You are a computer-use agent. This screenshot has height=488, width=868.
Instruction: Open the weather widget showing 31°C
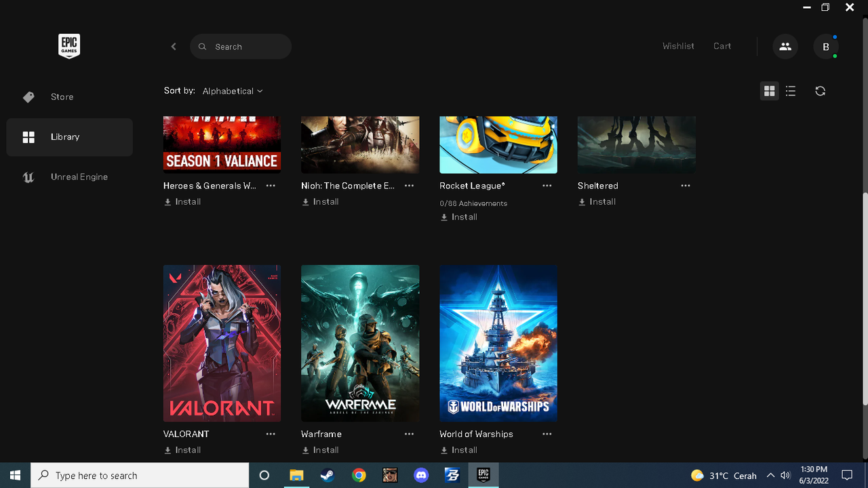click(x=724, y=475)
